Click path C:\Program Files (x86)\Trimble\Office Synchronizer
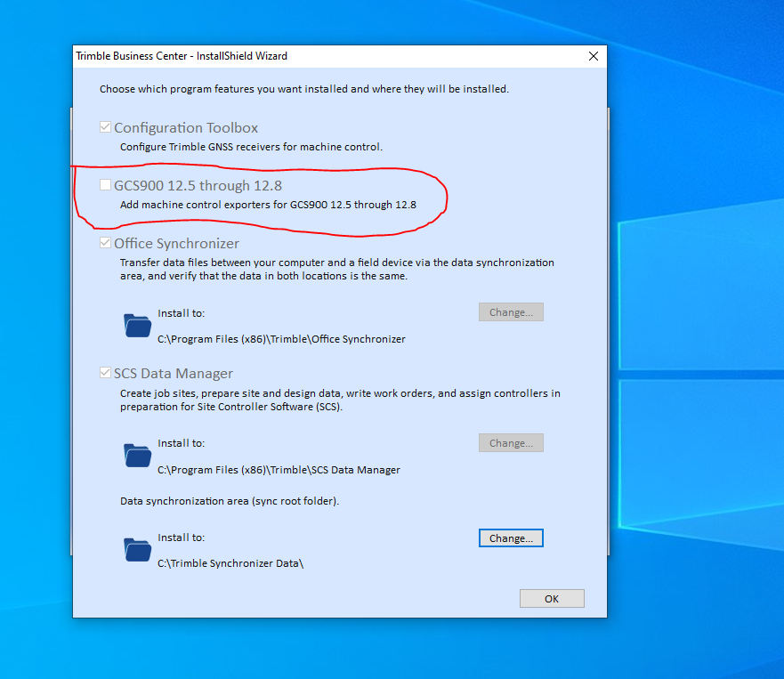This screenshot has width=784, height=679. point(281,339)
